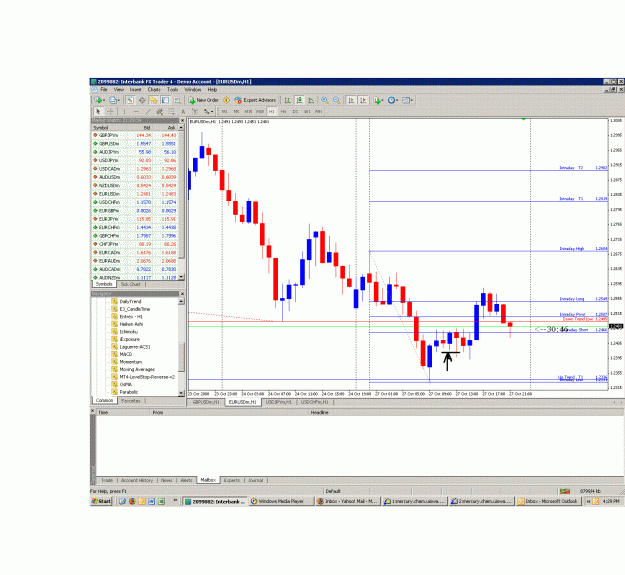The height and width of the screenshot is (575, 625).
Task: Select the Fibonacci Retracement tool
Action: point(171,112)
